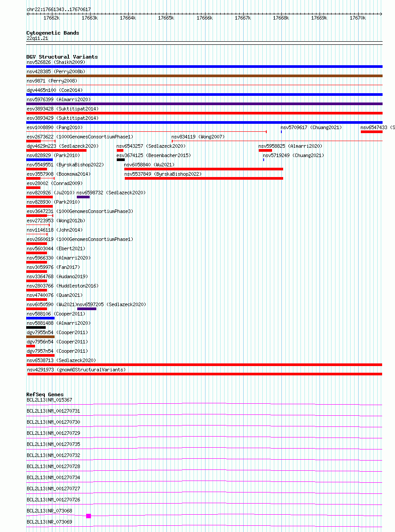Select dgv7957n54 (Cooper2011) label
This screenshot has width=395, height=532.
(57, 351)
